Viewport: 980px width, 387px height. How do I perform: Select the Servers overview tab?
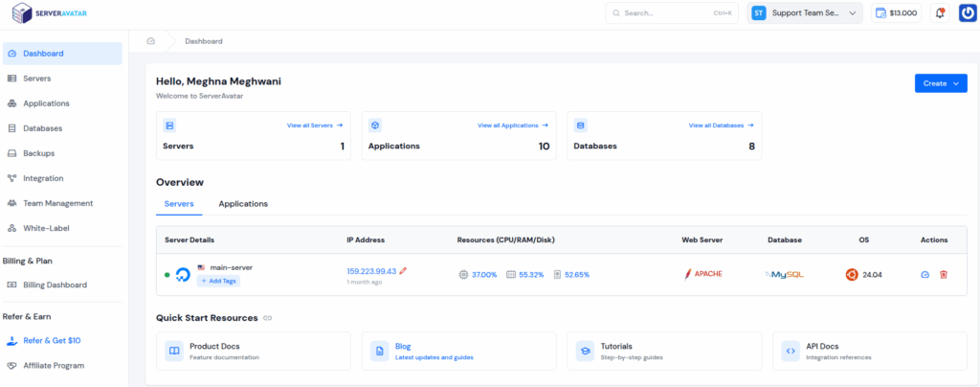point(179,204)
